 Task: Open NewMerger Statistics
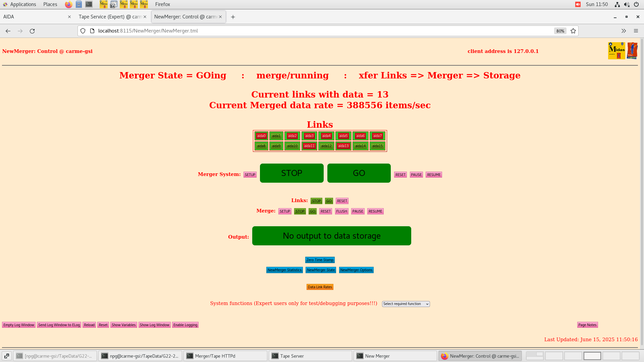click(x=284, y=270)
